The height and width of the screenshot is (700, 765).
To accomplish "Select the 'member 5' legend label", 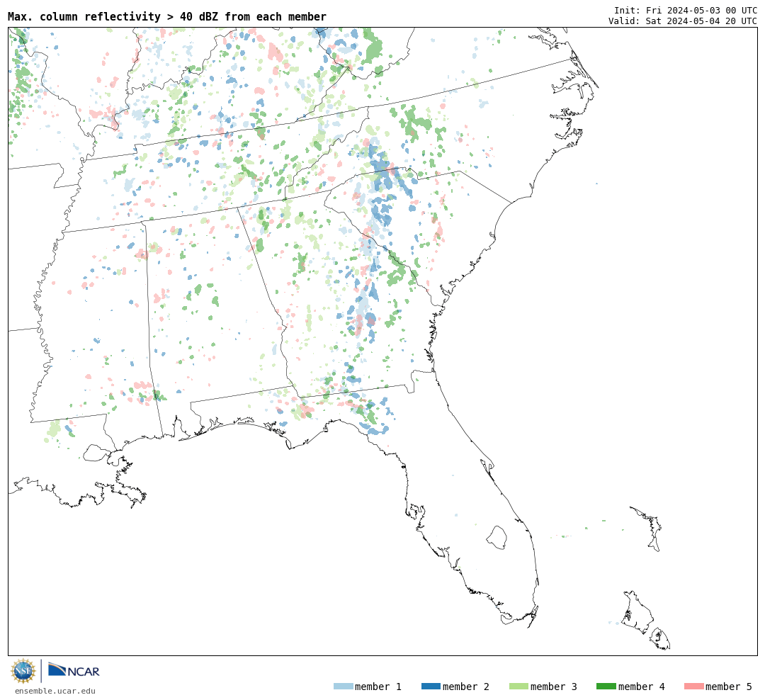I will (729, 687).
